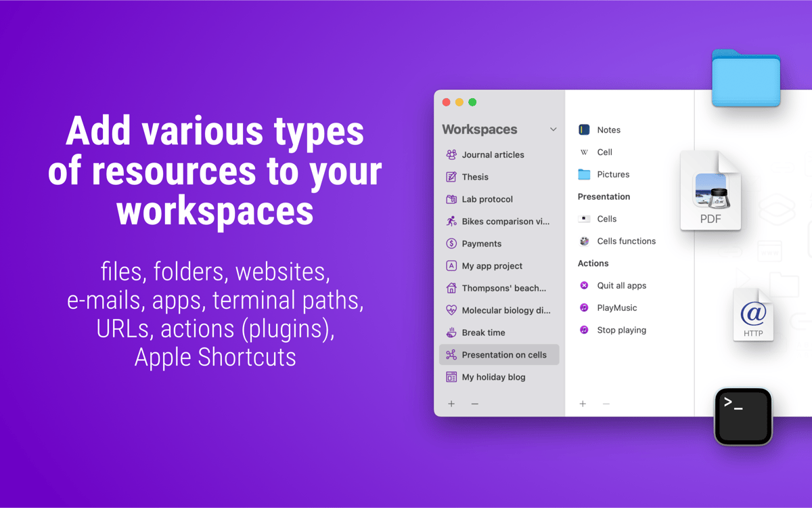Click the Notes app icon
The height and width of the screenshot is (508, 812).
coord(584,130)
